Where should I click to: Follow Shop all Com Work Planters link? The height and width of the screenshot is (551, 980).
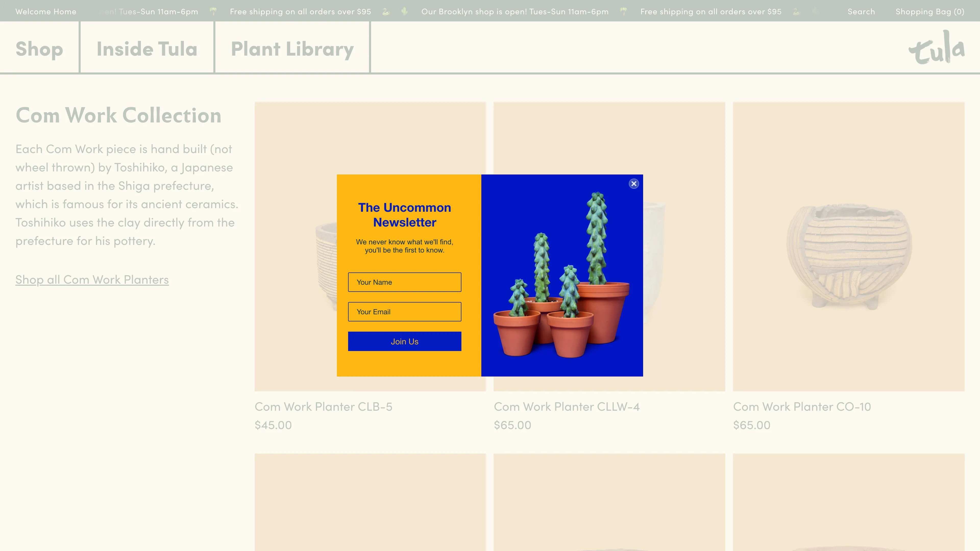click(92, 280)
